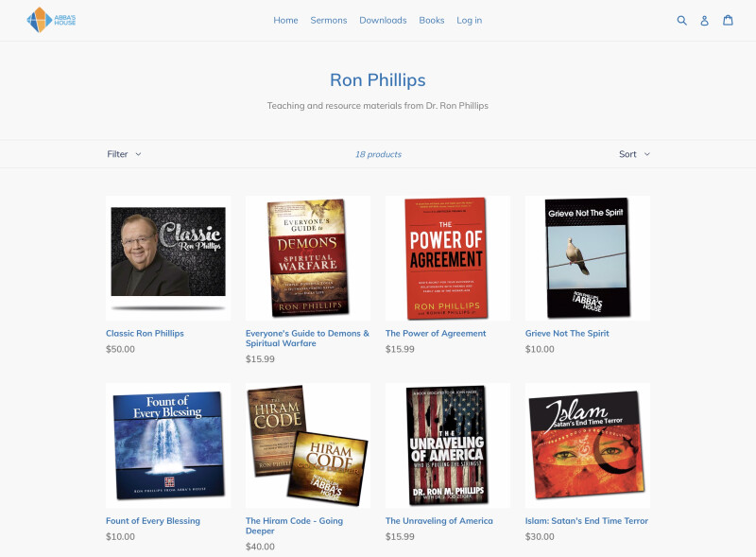Click The Hiram Code - Going Deeper link
This screenshot has height=557, width=756.
click(294, 526)
